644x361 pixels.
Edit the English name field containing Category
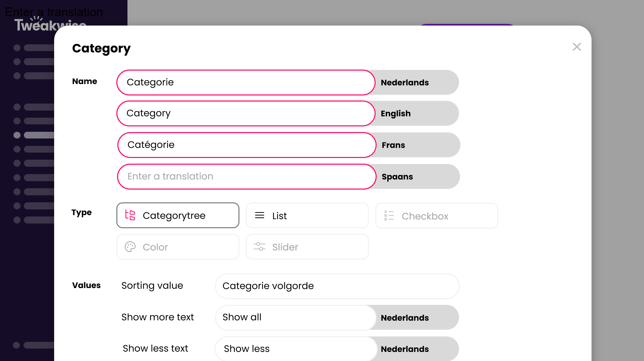pyautogui.click(x=246, y=113)
